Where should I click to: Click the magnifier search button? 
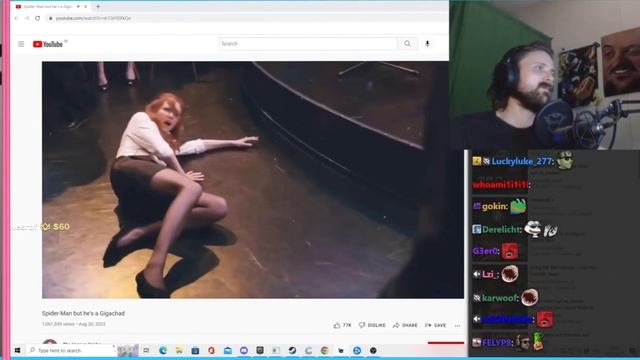pos(407,44)
